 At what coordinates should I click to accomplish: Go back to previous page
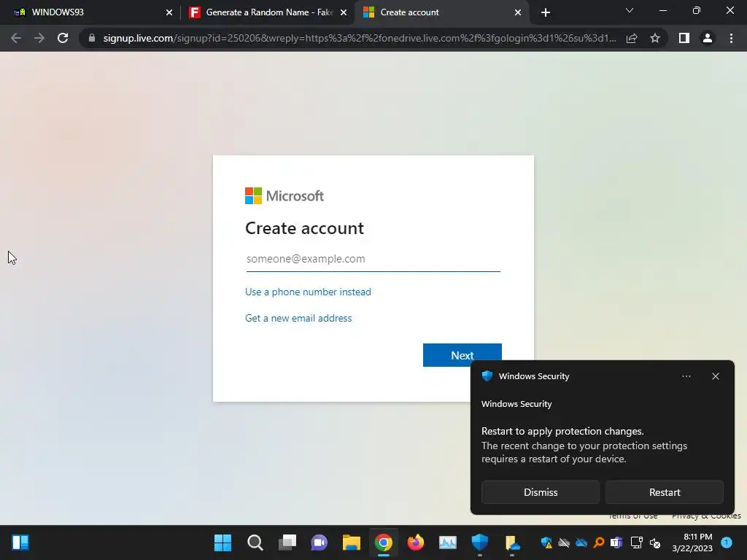[16, 38]
